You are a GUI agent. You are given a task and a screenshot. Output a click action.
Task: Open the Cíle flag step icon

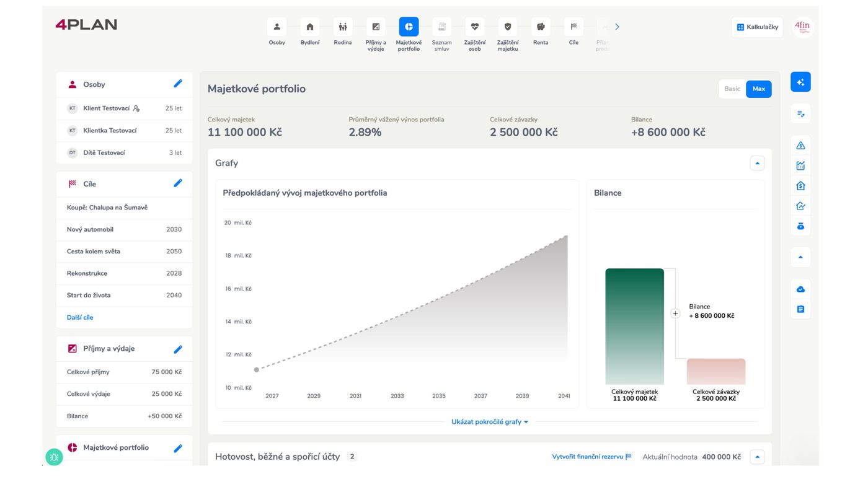(573, 27)
